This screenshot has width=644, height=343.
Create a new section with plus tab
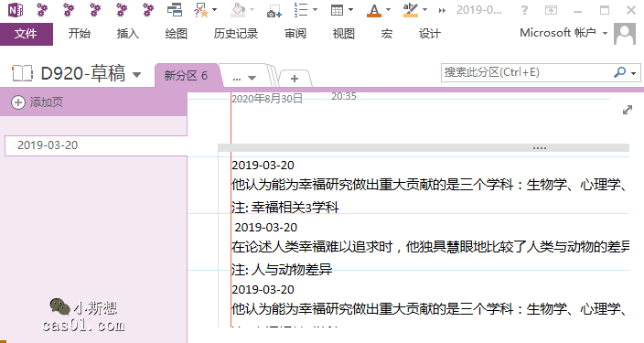(x=295, y=79)
